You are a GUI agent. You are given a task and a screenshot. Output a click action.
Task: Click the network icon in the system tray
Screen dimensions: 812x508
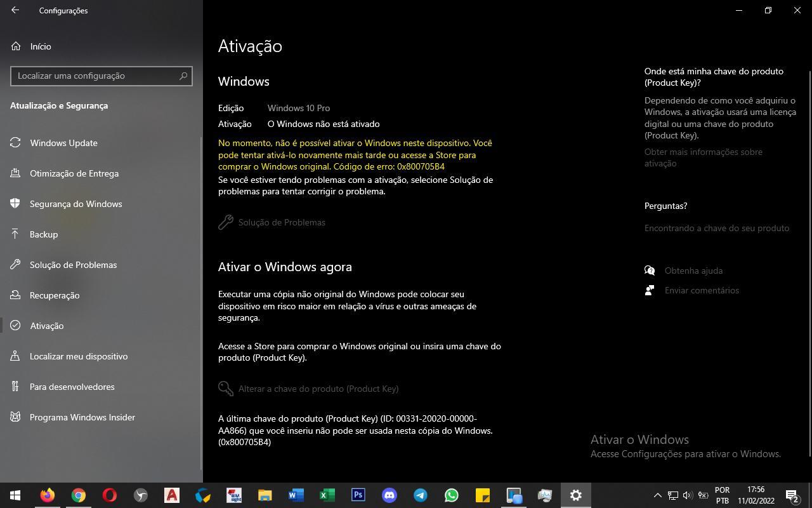coord(672,495)
